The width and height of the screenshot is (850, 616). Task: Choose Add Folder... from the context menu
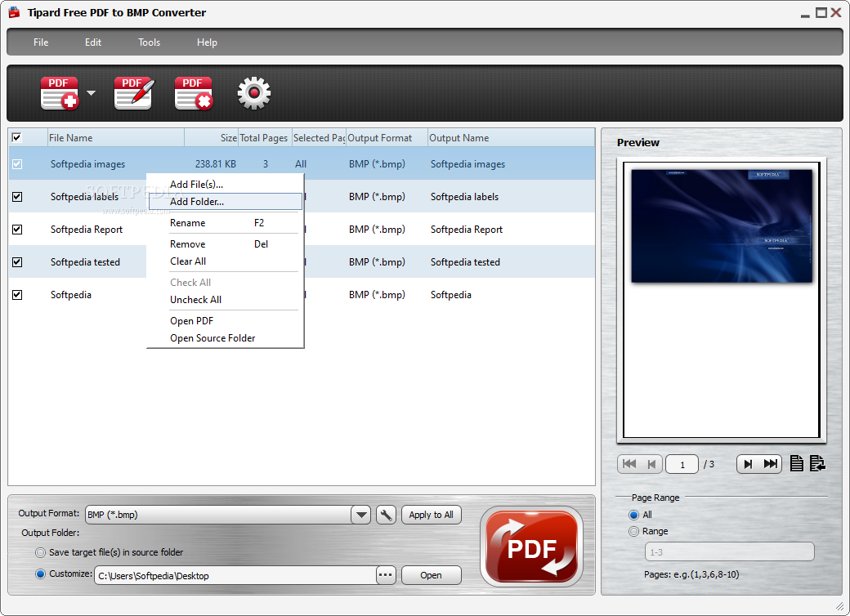(225, 202)
